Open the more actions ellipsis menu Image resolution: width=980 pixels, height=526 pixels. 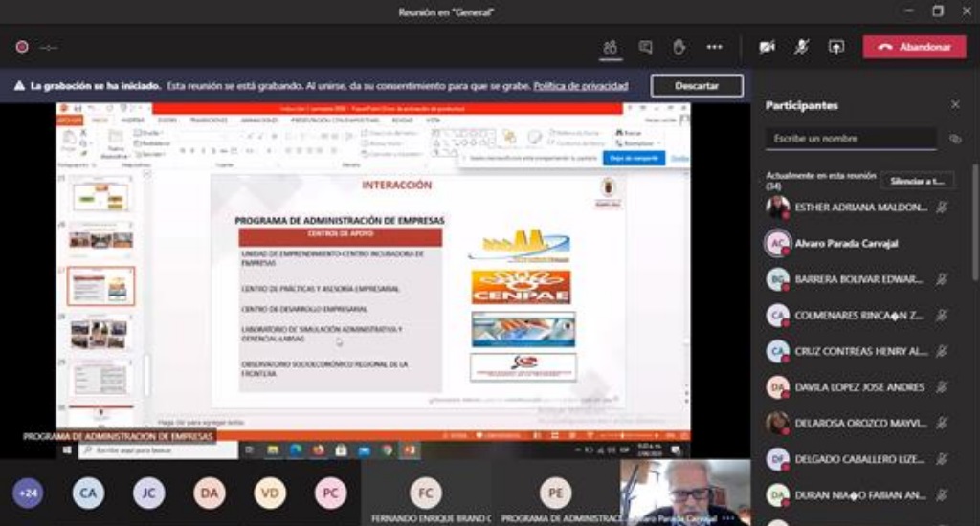coord(714,47)
